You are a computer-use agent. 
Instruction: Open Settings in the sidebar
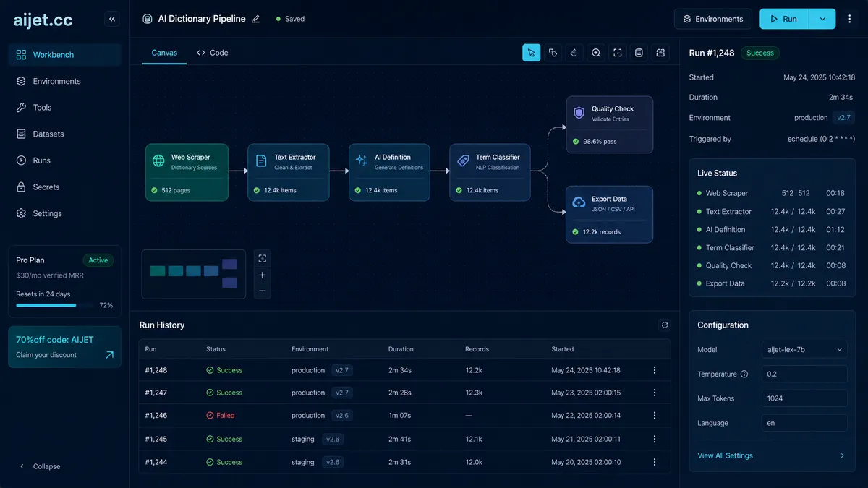65,213
